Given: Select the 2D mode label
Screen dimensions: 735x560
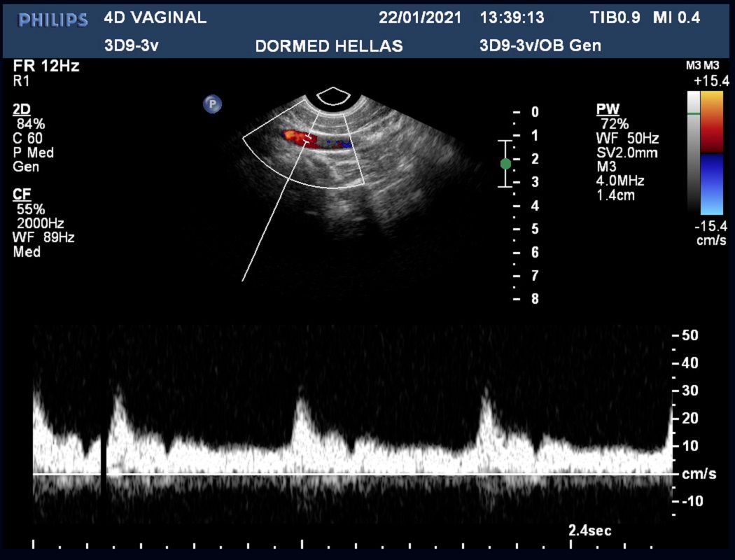Looking at the screenshot, I should pyautogui.click(x=20, y=110).
